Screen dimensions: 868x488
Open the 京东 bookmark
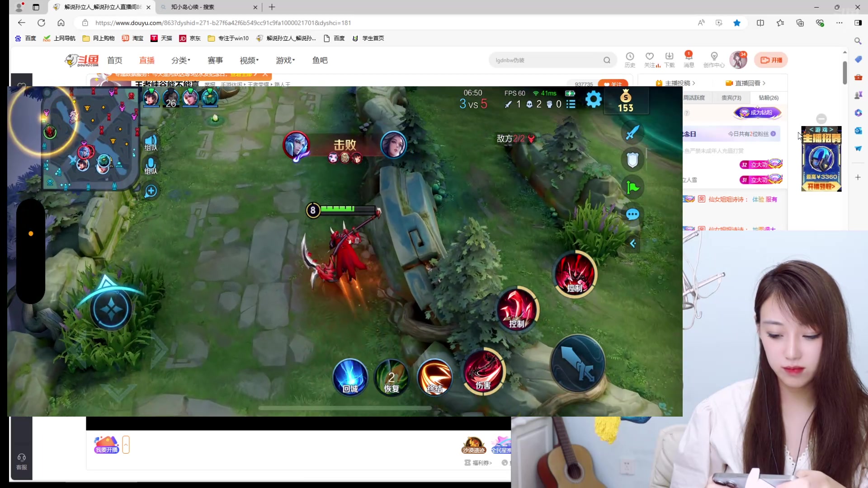coord(190,38)
